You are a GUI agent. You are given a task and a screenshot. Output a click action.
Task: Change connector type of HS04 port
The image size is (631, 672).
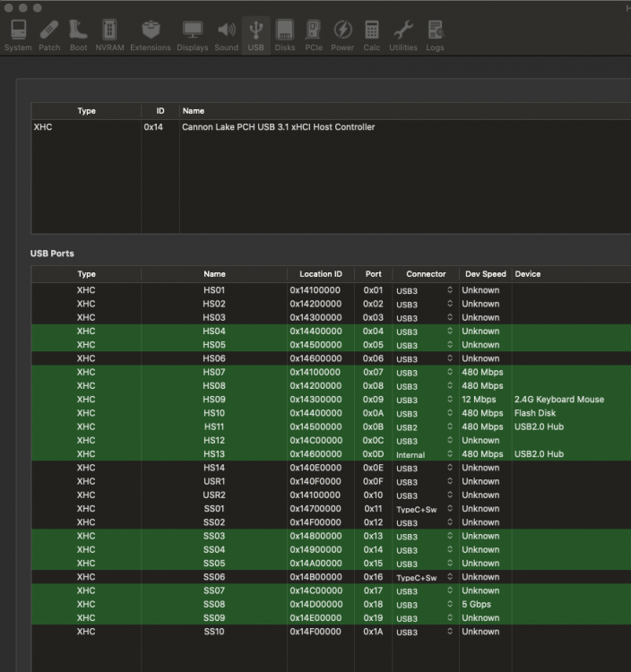point(424,332)
